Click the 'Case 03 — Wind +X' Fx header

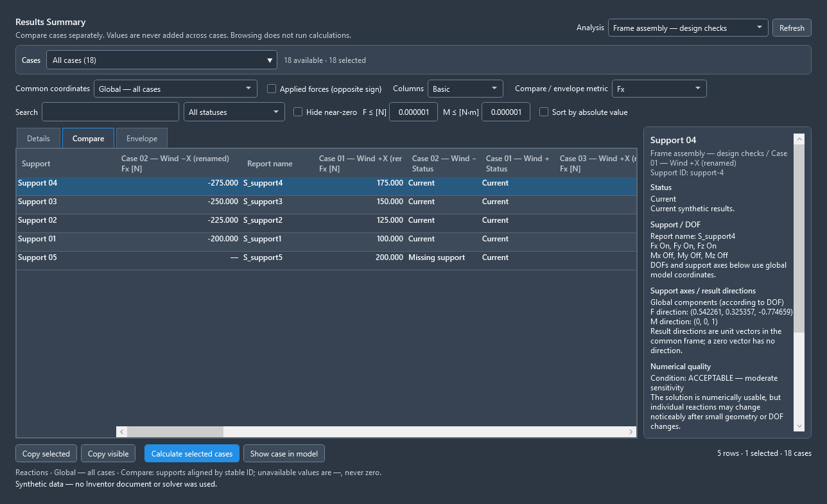[x=595, y=163]
